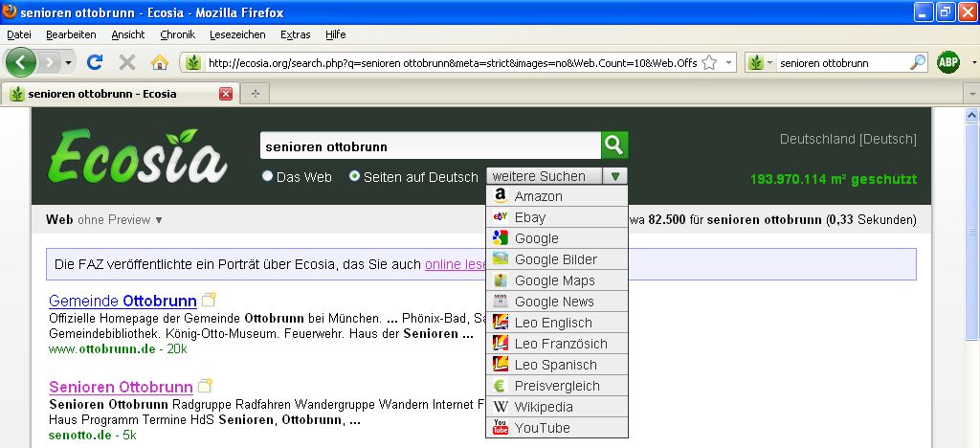Image resolution: width=980 pixels, height=448 pixels.
Task: Open the Extras menu
Action: pyautogui.click(x=295, y=34)
